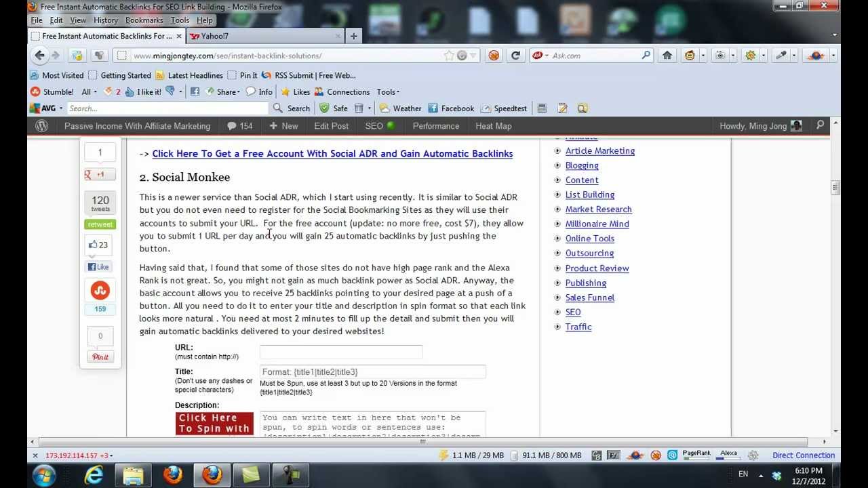Screen dimensions: 868x488
Task: Click the IP address 173.192.114.157 in status bar
Action: pos(72,455)
